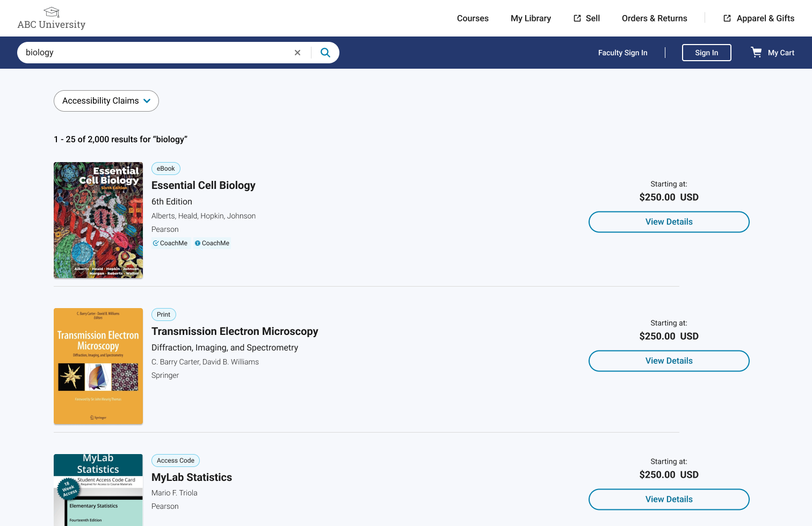Click authors 'Alberts, Heald, Hopkin, Johnson'
812x526 pixels.
tap(204, 216)
